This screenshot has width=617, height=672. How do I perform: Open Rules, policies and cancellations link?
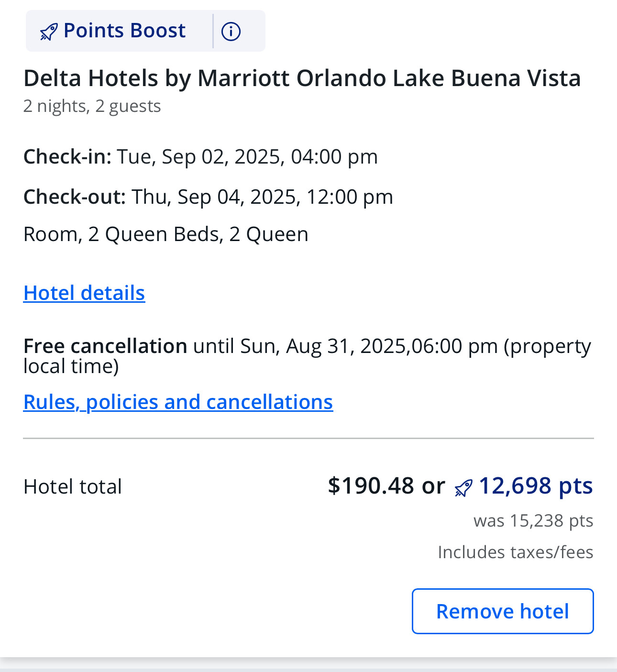[x=178, y=402]
